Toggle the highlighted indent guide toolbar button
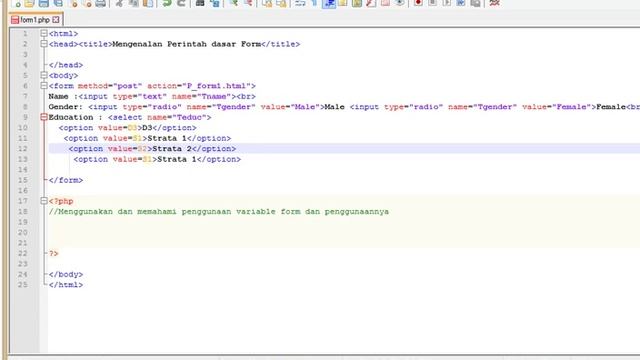Viewport: 640px width, 360px height. pos(329,3)
